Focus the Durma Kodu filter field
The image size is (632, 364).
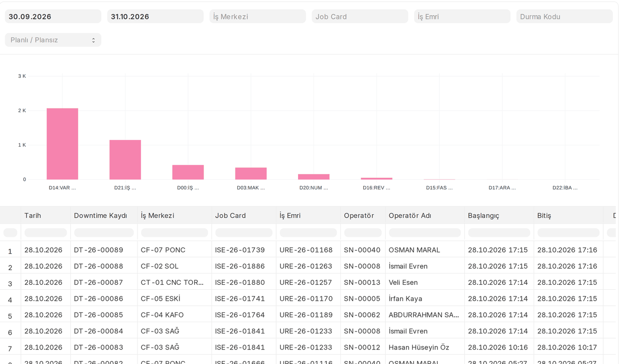[564, 17]
